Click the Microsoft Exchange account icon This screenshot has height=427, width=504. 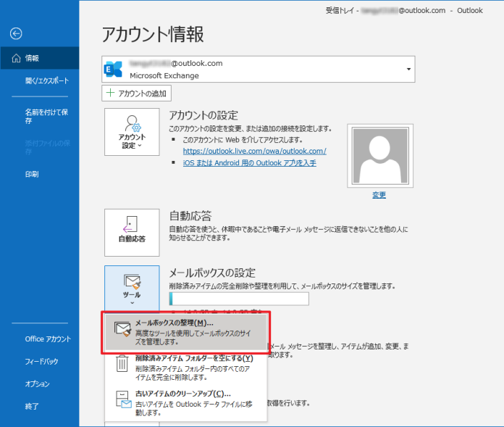pyautogui.click(x=114, y=69)
